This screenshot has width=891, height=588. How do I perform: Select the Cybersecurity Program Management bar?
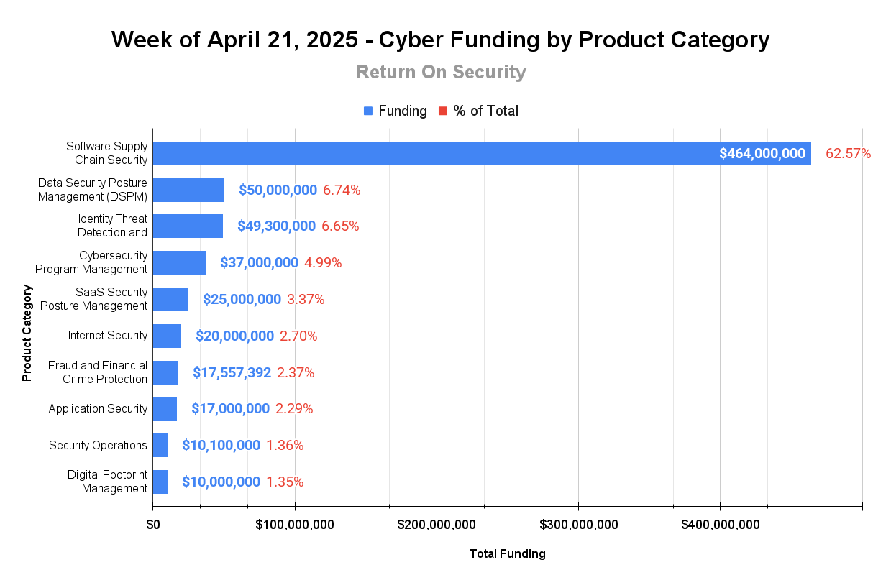tap(179, 262)
